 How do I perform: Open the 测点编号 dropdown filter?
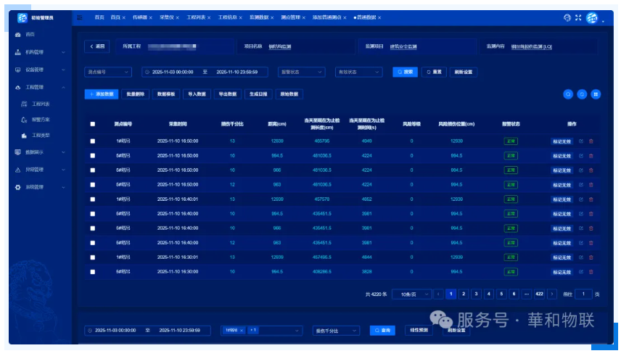tap(108, 73)
